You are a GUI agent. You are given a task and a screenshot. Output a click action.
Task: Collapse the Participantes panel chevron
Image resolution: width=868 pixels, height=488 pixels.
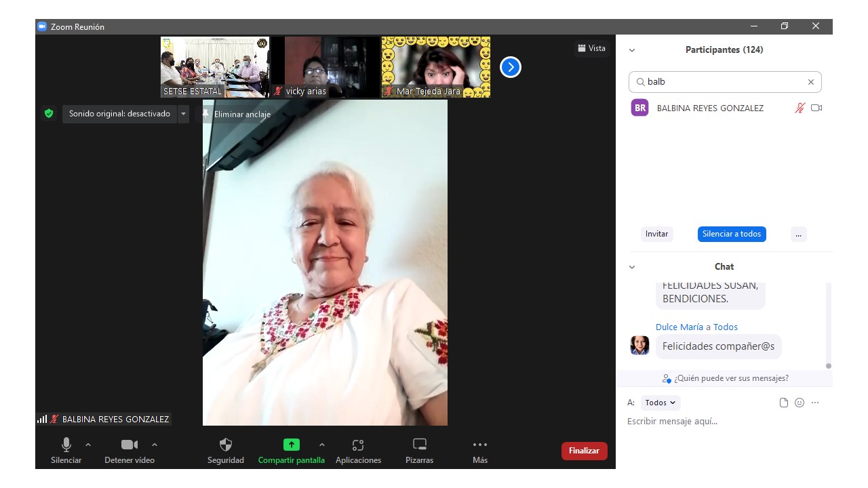[x=632, y=50]
